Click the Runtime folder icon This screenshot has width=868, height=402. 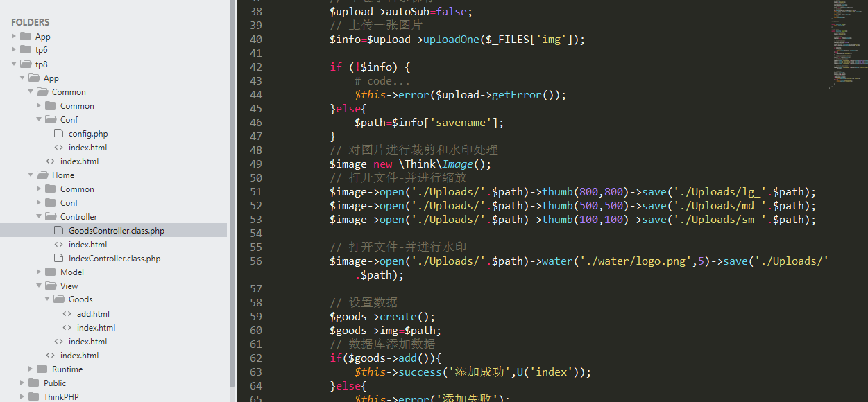pyautogui.click(x=42, y=369)
